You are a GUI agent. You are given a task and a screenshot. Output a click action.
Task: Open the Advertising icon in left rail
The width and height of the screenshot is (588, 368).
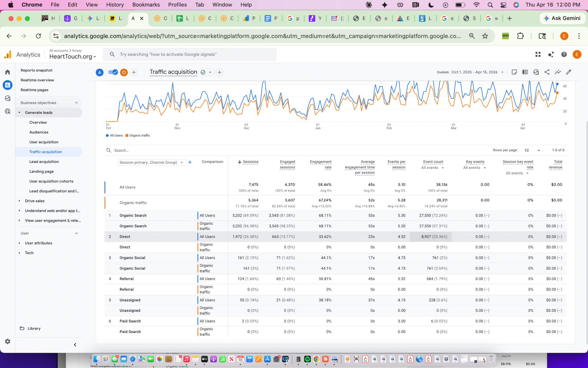8,111
